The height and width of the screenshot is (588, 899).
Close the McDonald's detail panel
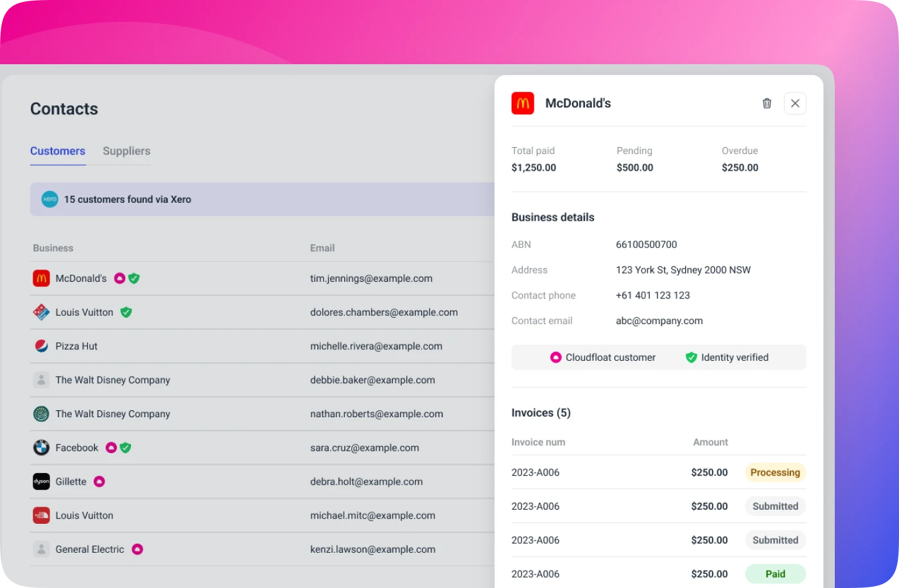pos(795,103)
